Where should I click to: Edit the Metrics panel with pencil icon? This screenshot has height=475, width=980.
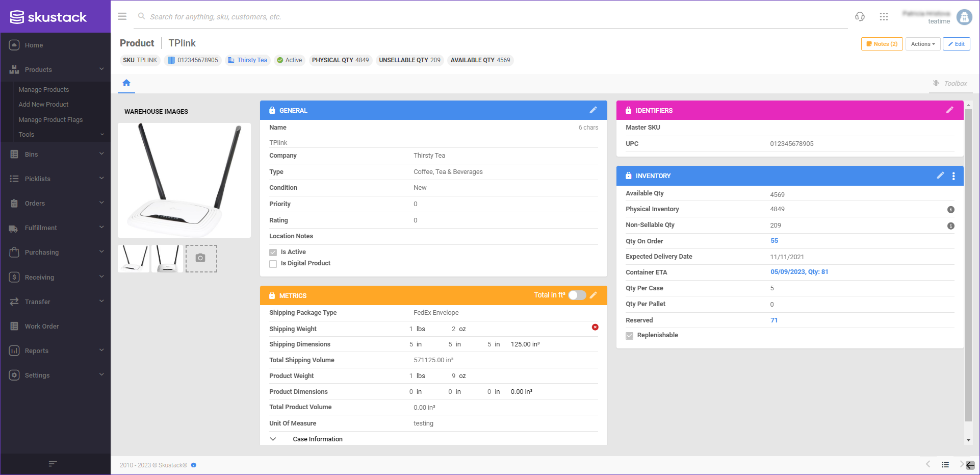click(x=594, y=295)
